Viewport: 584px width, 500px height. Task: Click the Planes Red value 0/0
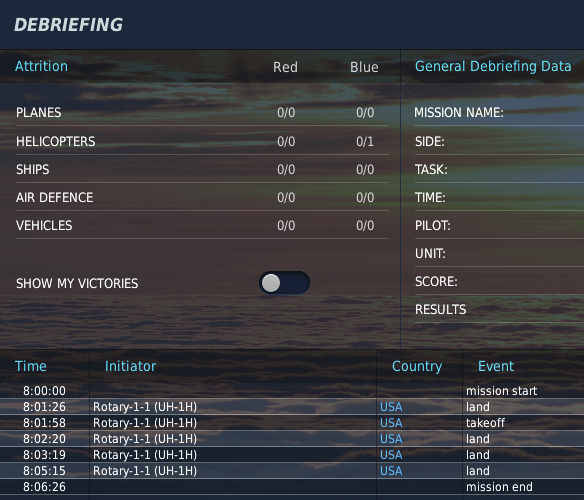[x=286, y=113]
